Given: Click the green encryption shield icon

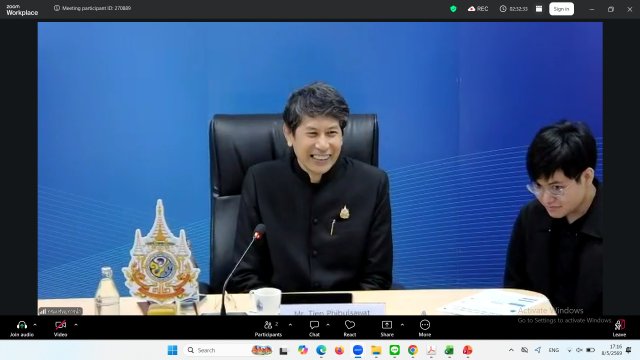Looking at the screenshot, I should [453, 9].
